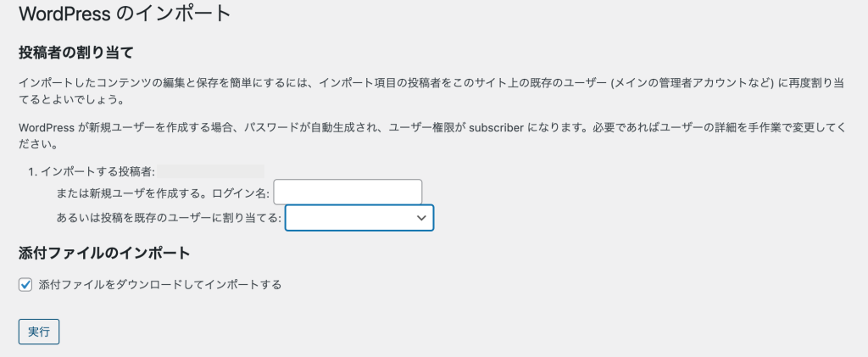This screenshot has height=357, width=868.
Task: Uncheck 添付ファイルをダウンロードしてインポートする checkbox
Action: pos(25,285)
